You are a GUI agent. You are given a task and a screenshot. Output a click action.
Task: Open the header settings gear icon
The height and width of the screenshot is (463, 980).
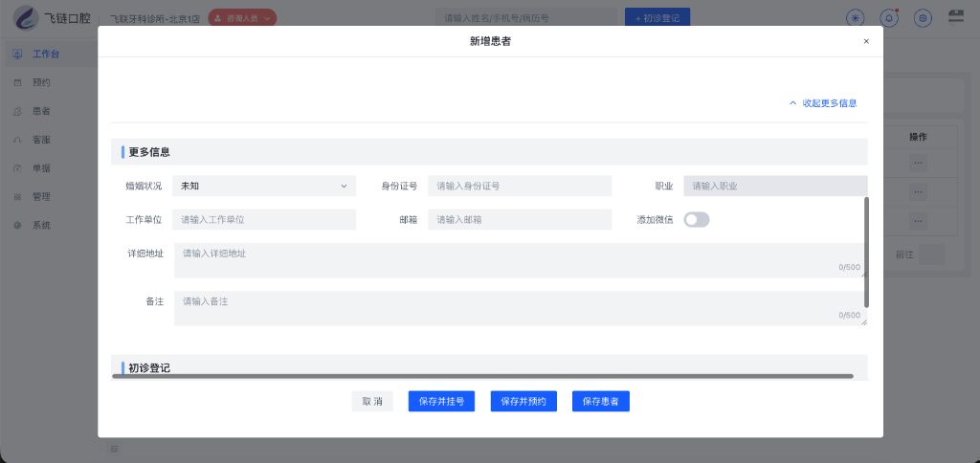pos(924,18)
